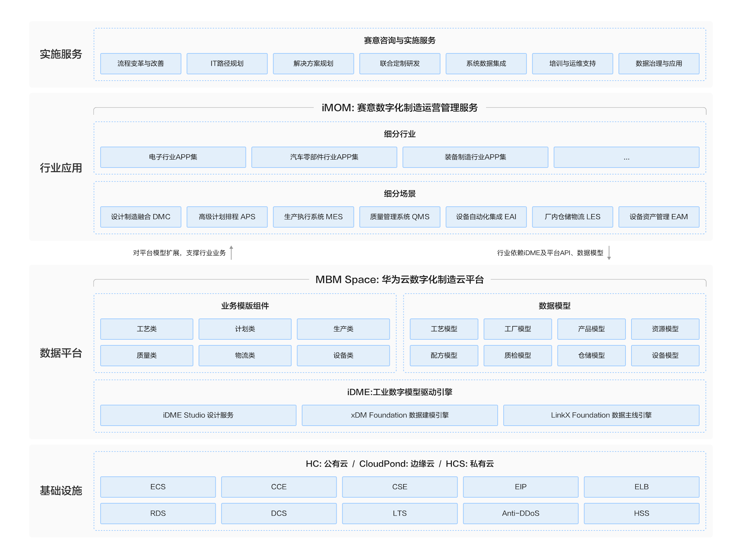749x560 pixels.
Task: Open iDME Studio 设计服务 block
Action: tap(198, 415)
